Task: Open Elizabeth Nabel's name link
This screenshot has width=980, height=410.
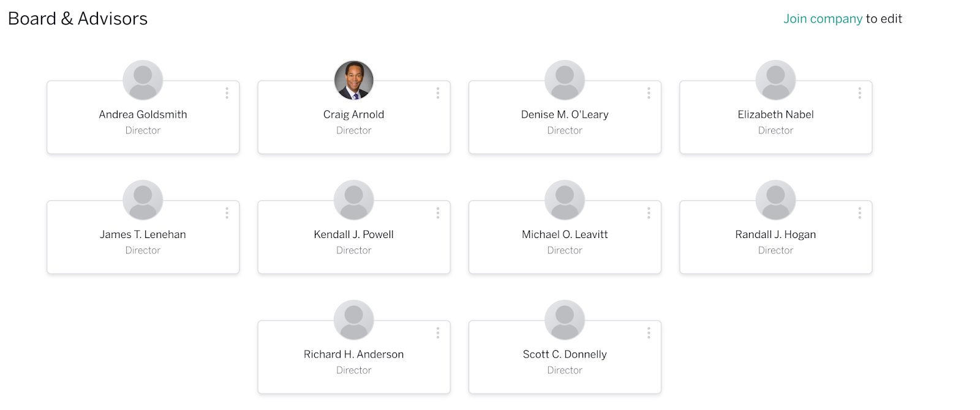Action: click(775, 114)
